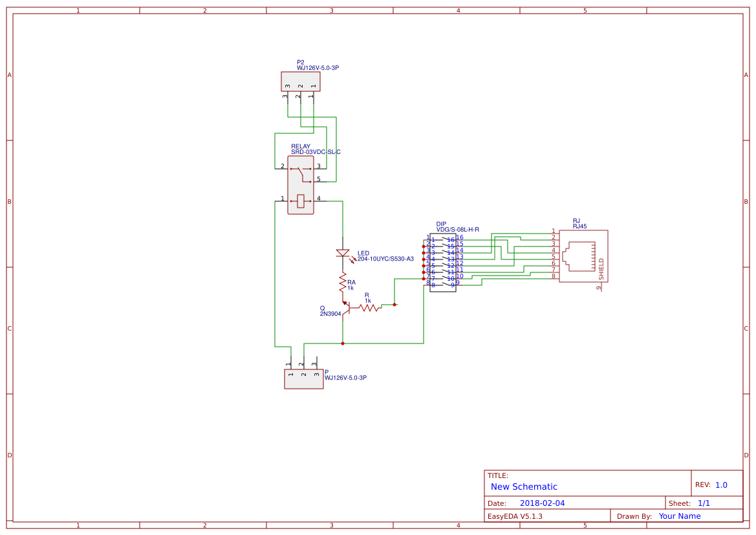Toggle DIP switch position 1
The image size is (756, 535).
(x=446, y=239)
